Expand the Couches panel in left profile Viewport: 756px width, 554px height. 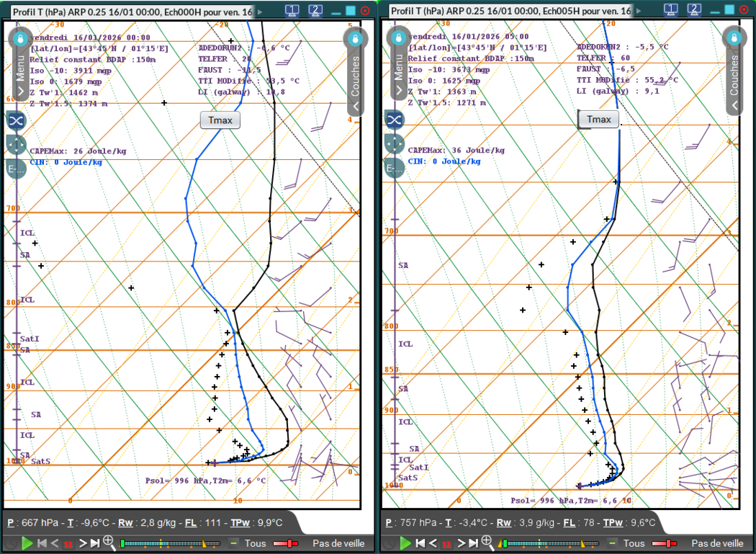coord(355,106)
